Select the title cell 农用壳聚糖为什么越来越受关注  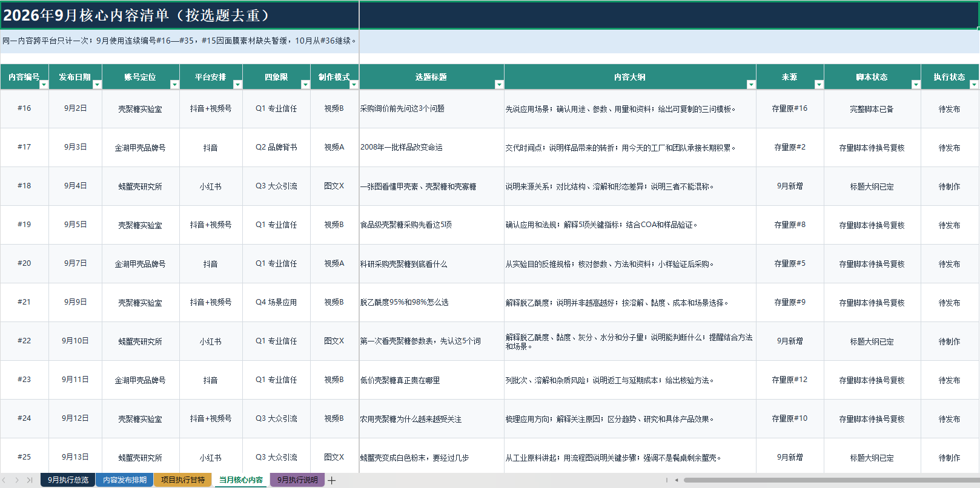(431, 418)
